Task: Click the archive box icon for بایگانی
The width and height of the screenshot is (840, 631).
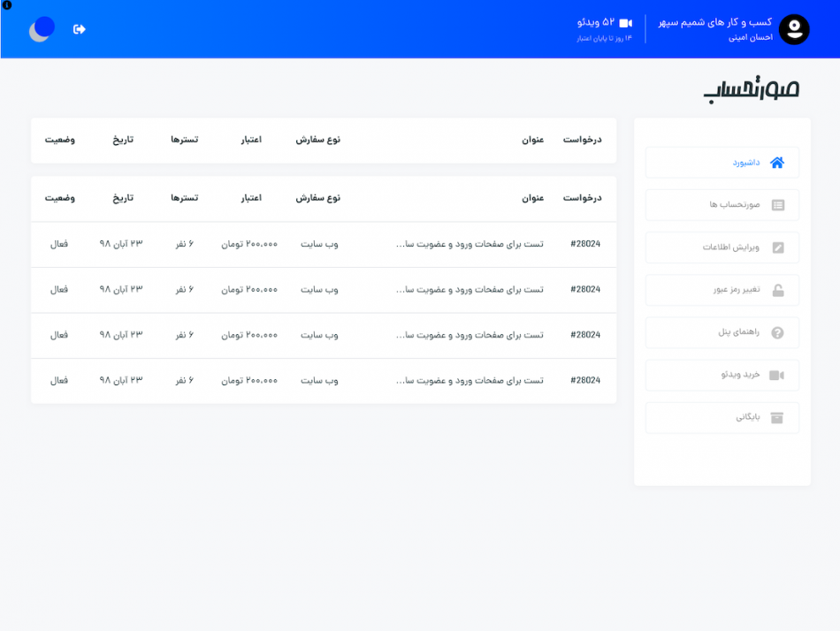Action: [777, 418]
